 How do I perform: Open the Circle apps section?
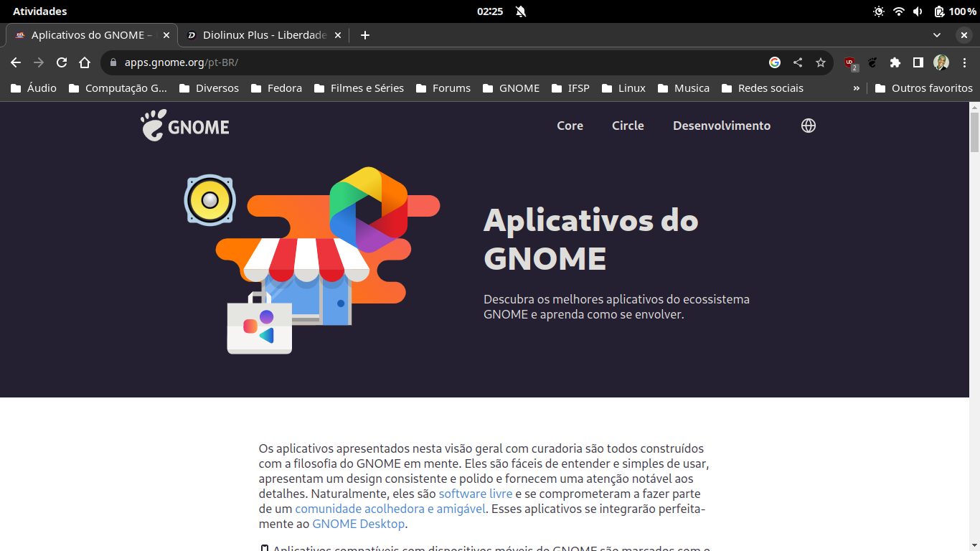tap(628, 126)
